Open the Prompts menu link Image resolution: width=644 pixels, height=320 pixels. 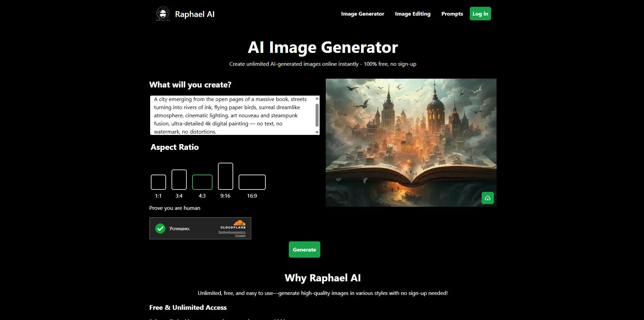(x=452, y=14)
